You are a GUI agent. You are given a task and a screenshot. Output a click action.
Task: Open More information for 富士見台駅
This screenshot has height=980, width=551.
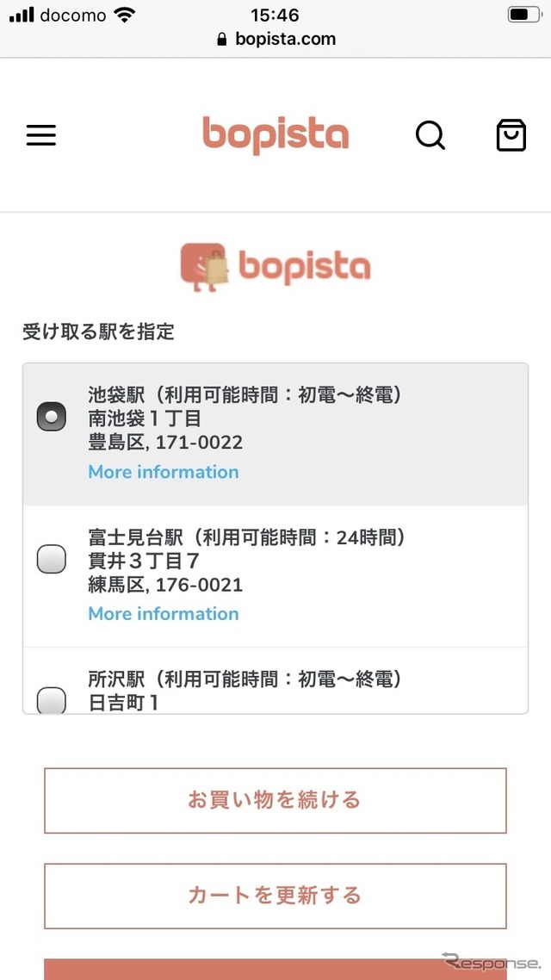pos(164,614)
